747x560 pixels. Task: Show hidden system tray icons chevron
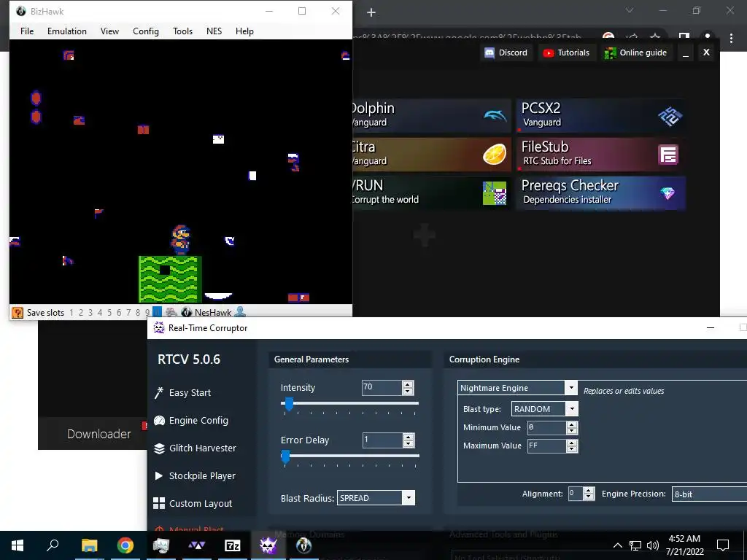[617, 545]
